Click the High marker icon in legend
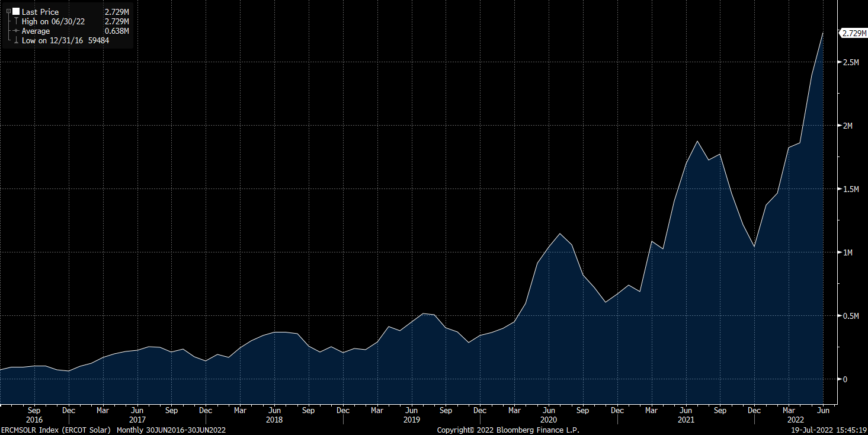Viewport: 868px width, 435px height. [x=15, y=21]
